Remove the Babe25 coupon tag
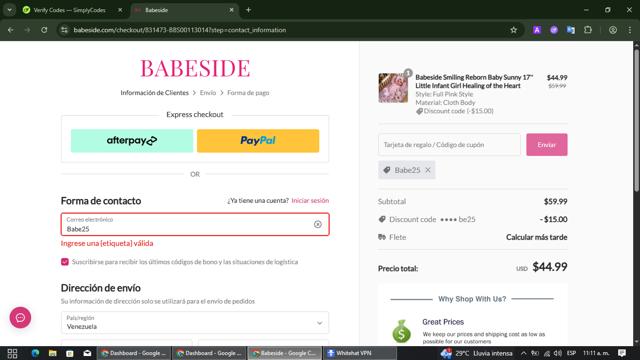The width and height of the screenshot is (640, 360). coord(428,170)
